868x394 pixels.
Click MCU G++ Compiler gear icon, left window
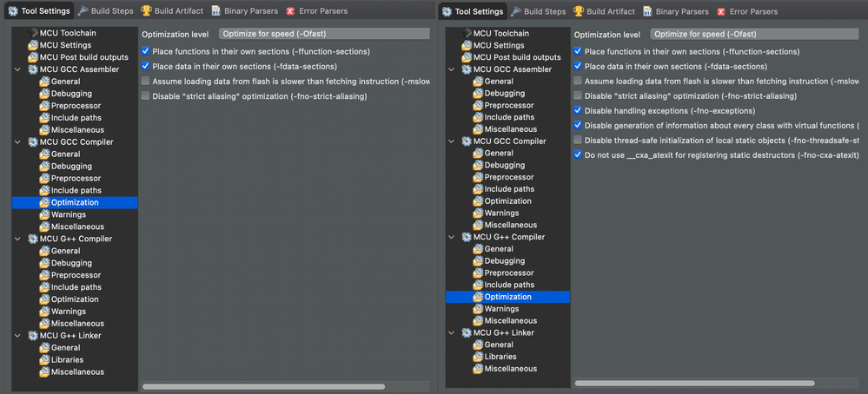[x=33, y=239]
